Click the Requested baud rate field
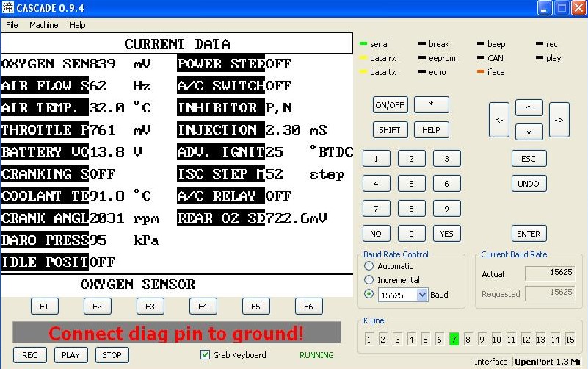This screenshot has height=369, width=588. [550, 293]
